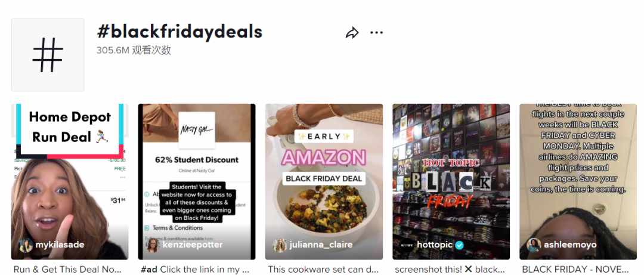Click the share arrow icon

(352, 33)
